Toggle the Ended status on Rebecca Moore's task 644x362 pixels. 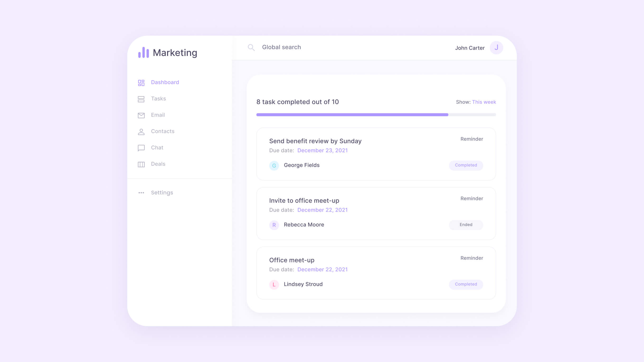(x=466, y=225)
